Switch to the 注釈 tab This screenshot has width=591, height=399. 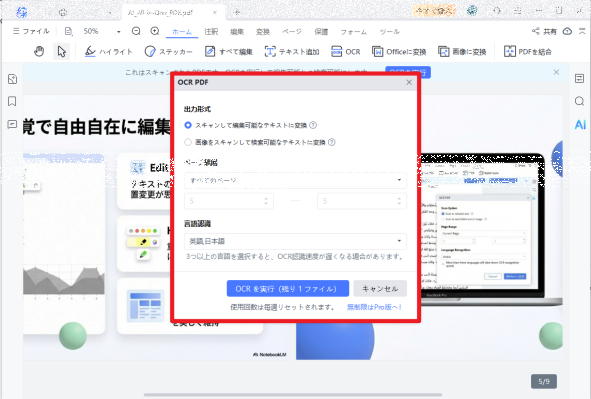coord(211,32)
